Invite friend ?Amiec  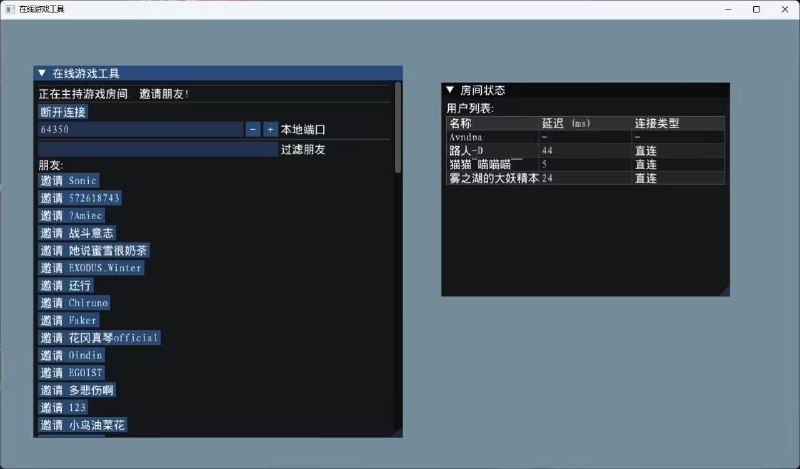point(71,215)
